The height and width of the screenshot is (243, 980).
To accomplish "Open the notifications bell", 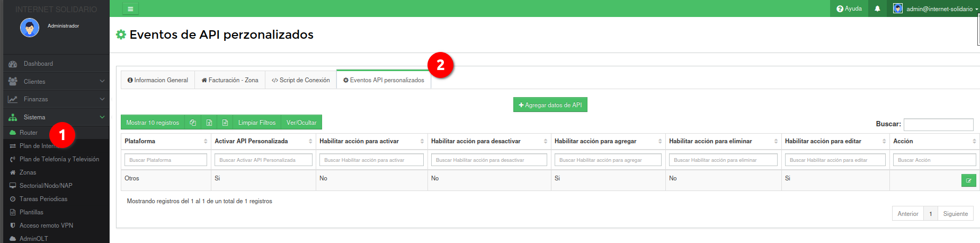I will [x=877, y=8].
